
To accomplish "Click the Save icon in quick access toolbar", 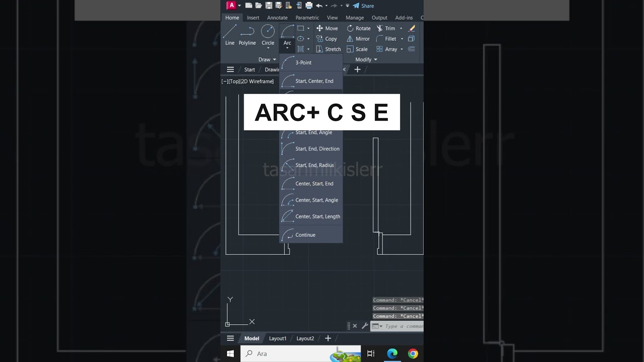I will click(x=269, y=6).
